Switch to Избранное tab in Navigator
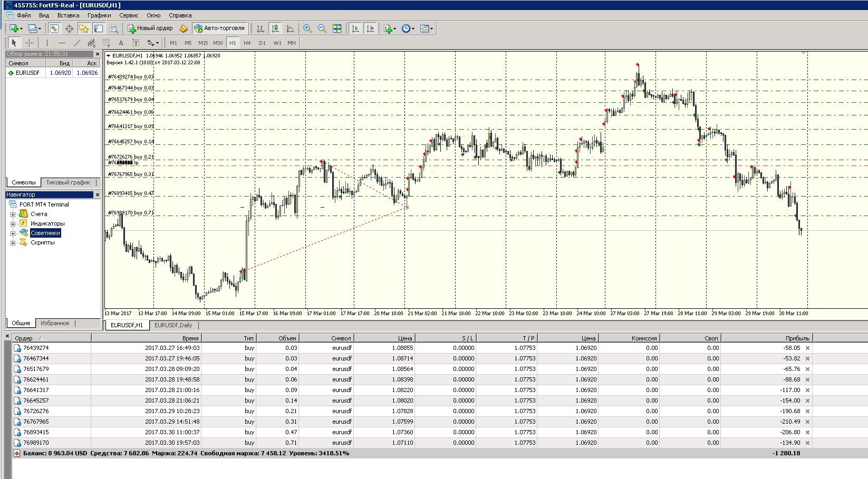Viewport: 868px width, 479px height. click(x=55, y=323)
